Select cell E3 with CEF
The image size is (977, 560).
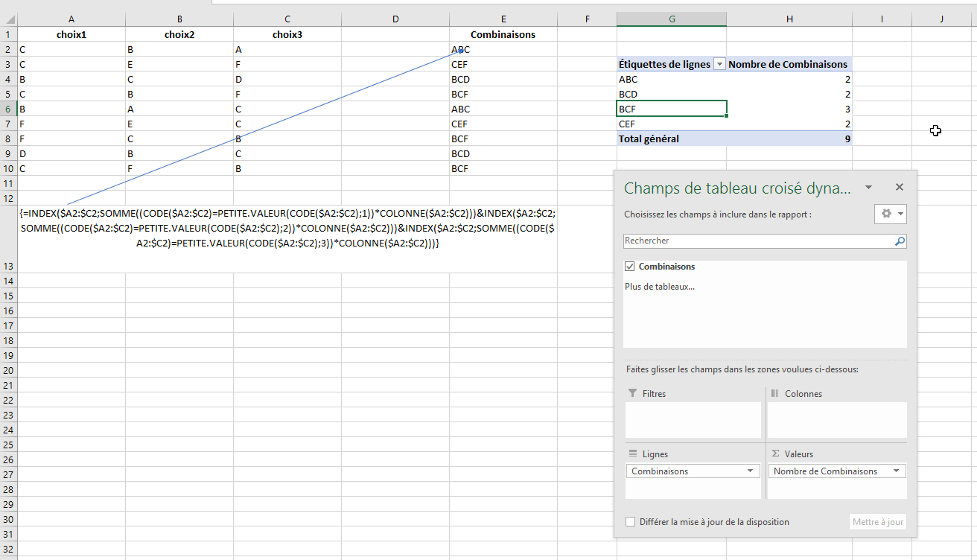(x=503, y=64)
